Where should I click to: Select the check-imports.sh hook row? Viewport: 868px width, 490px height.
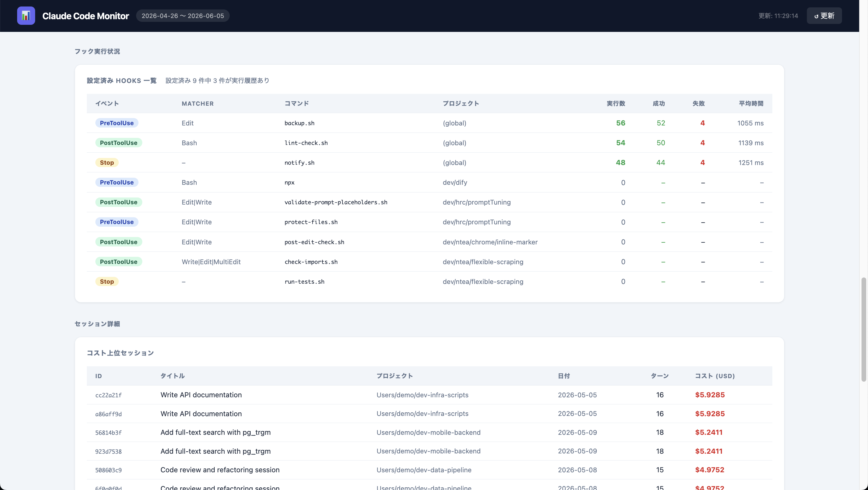point(429,262)
